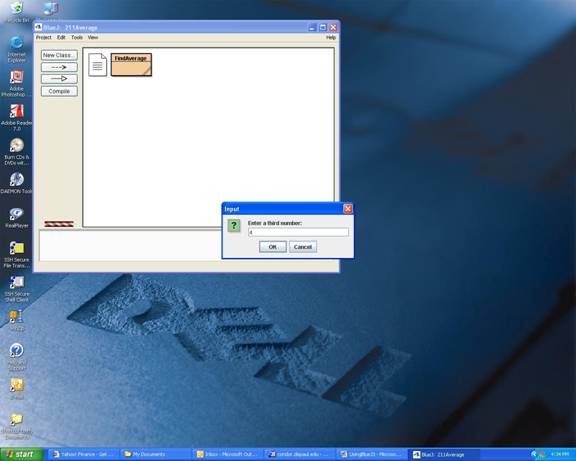Launch RealPlayer desktop icon
The width and height of the screenshot is (576, 461).
(17, 218)
